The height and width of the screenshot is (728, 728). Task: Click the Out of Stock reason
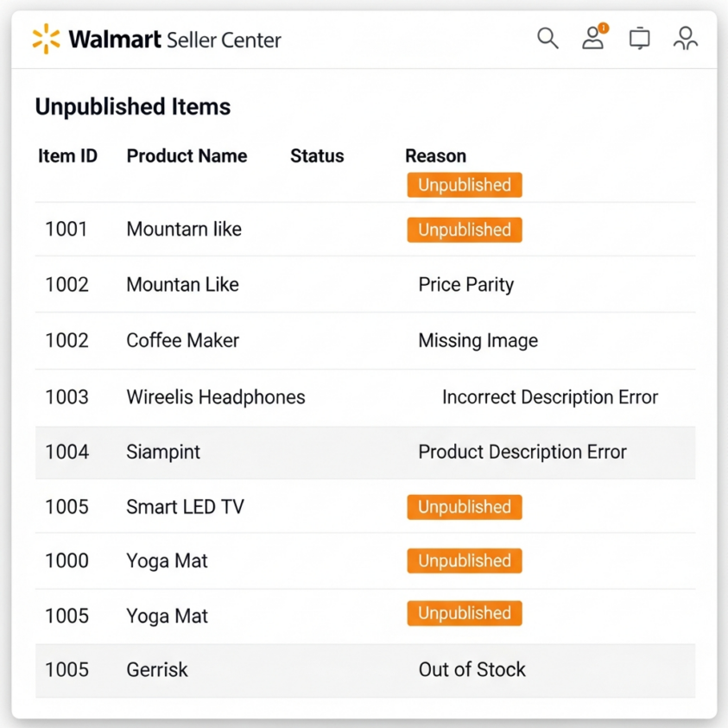pyautogui.click(x=472, y=670)
